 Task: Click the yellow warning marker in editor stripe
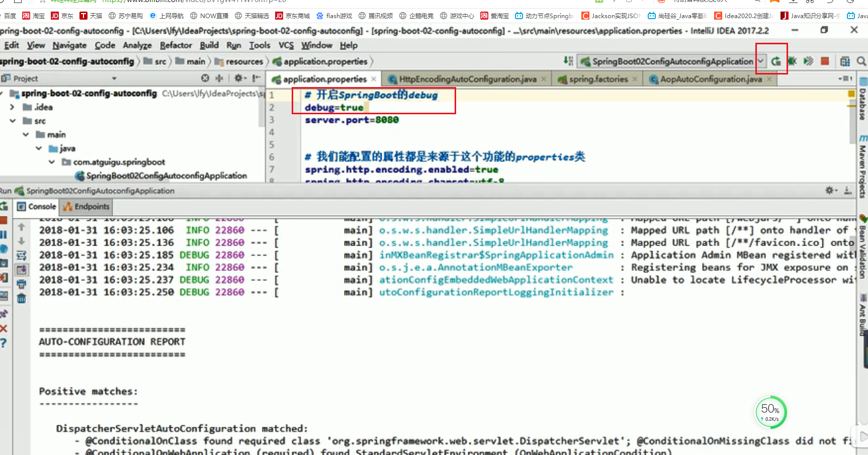(x=851, y=94)
